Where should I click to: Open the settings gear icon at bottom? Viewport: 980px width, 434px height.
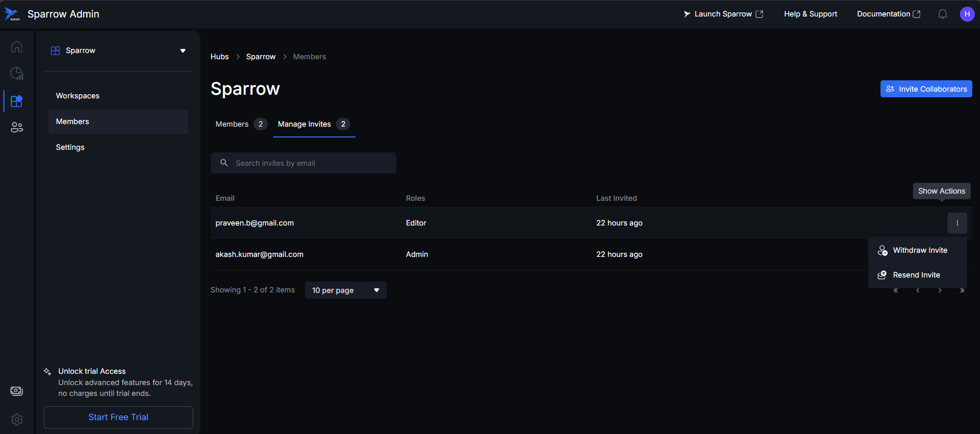pyautogui.click(x=17, y=420)
